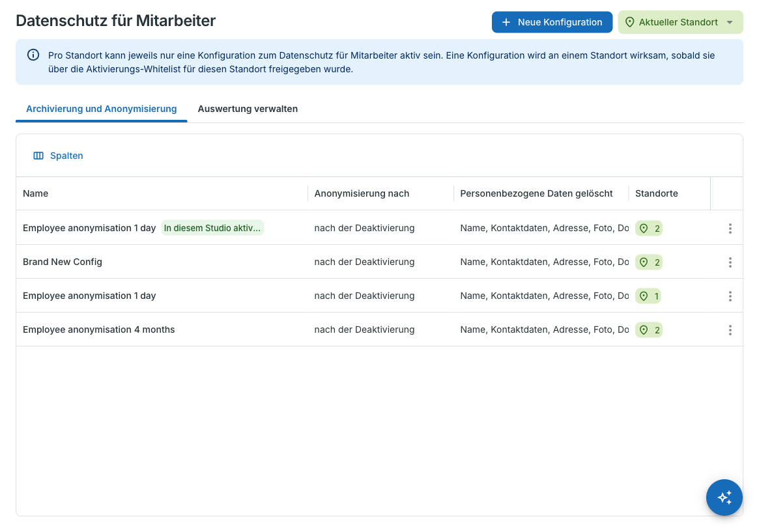Click the columns icon next to Spalten
The image size is (759, 532).
pyautogui.click(x=38, y=156)
